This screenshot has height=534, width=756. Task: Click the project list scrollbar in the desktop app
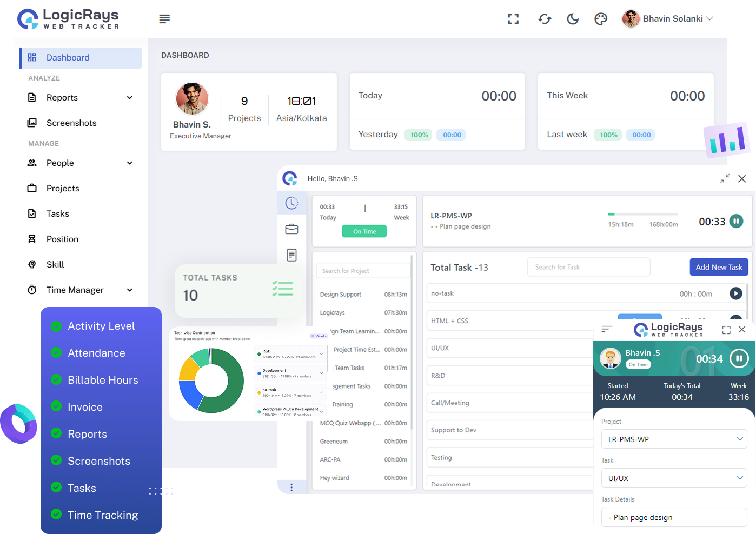(412, 343)
